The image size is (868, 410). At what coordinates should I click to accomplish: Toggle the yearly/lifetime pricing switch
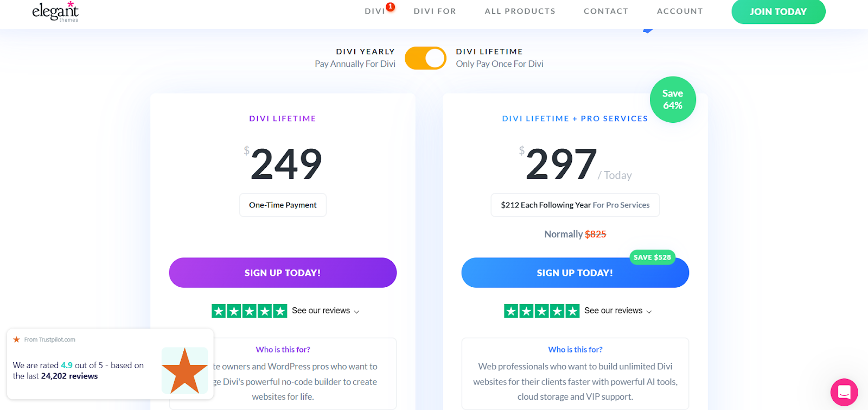[425, 58]
